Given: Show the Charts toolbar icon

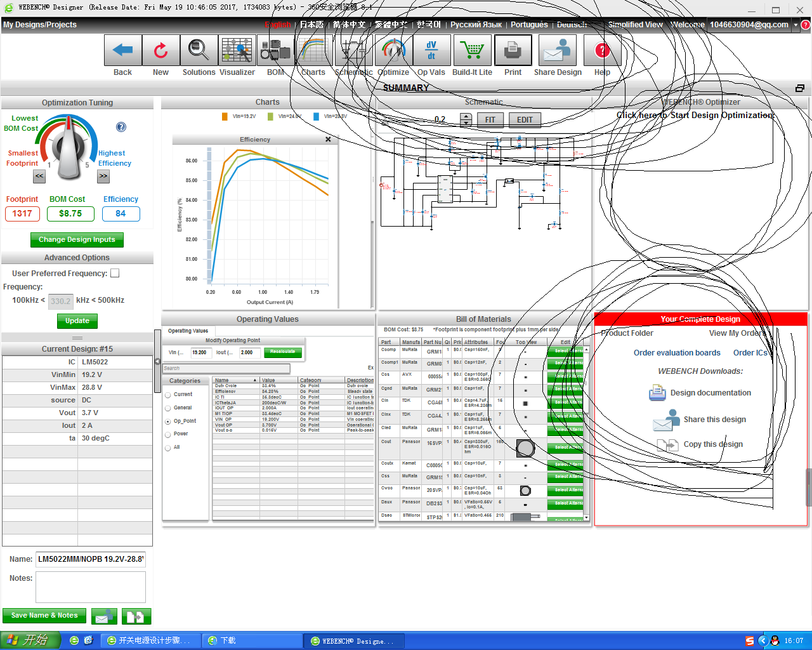Looking at the screenshot, I should pos(313,50).
